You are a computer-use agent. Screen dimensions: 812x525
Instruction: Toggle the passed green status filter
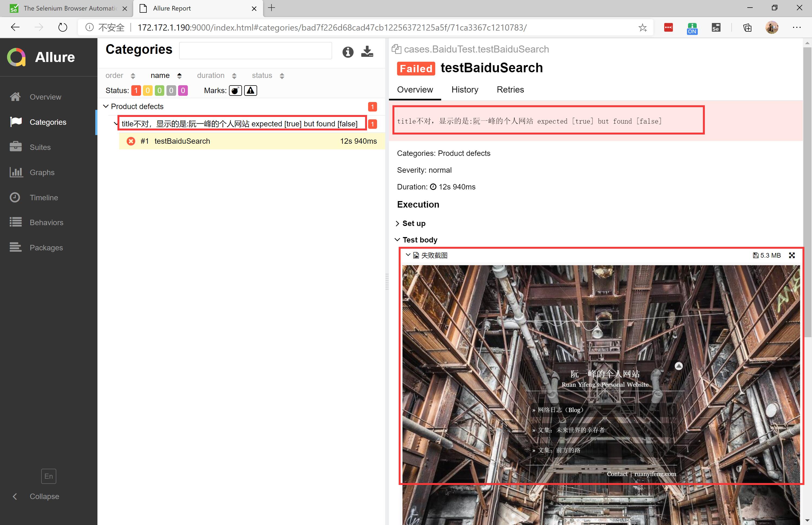coord(159,90)
